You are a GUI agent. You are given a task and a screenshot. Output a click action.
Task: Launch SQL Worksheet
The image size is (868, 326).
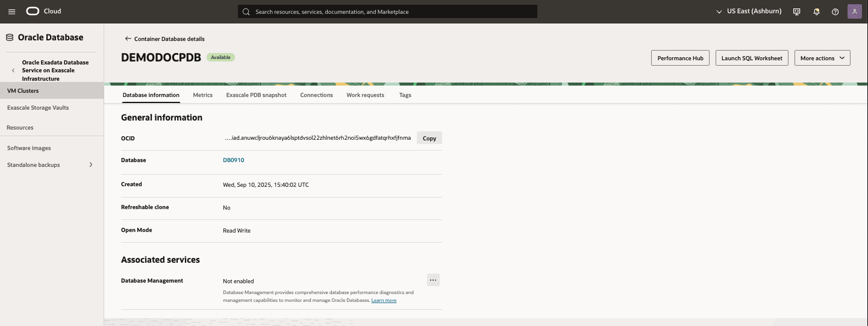[752, 58]
